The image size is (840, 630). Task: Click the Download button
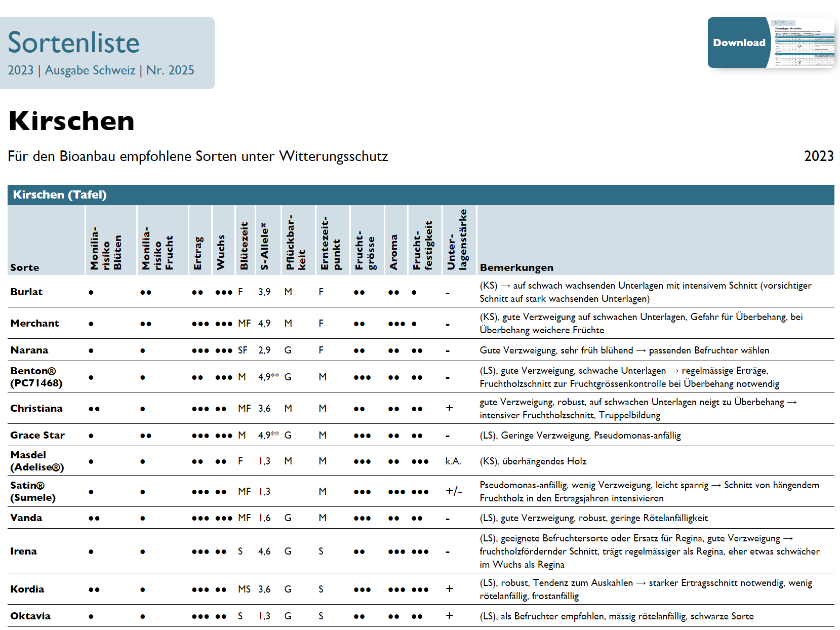(739, 43)
